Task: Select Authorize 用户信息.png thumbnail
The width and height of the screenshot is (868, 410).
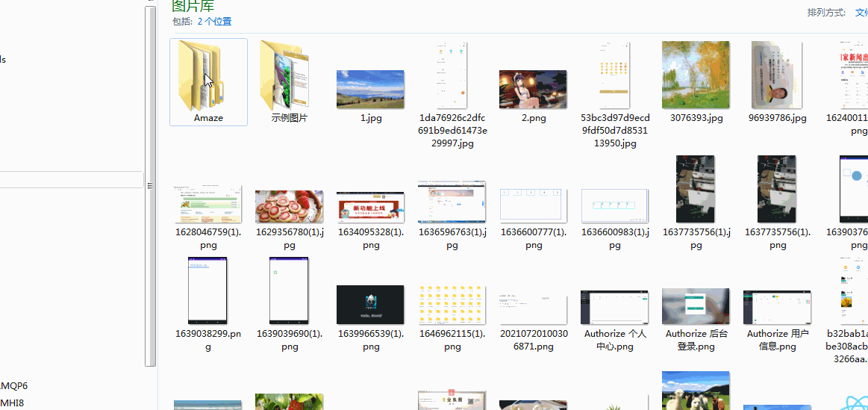Action: pyautogui.click(x=777, y=308)
